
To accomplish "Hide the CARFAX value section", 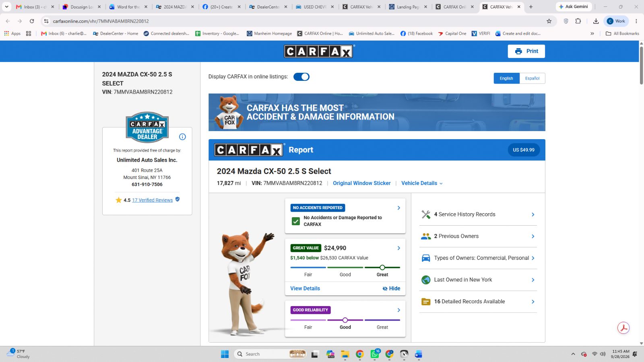I will coord(391,288).
